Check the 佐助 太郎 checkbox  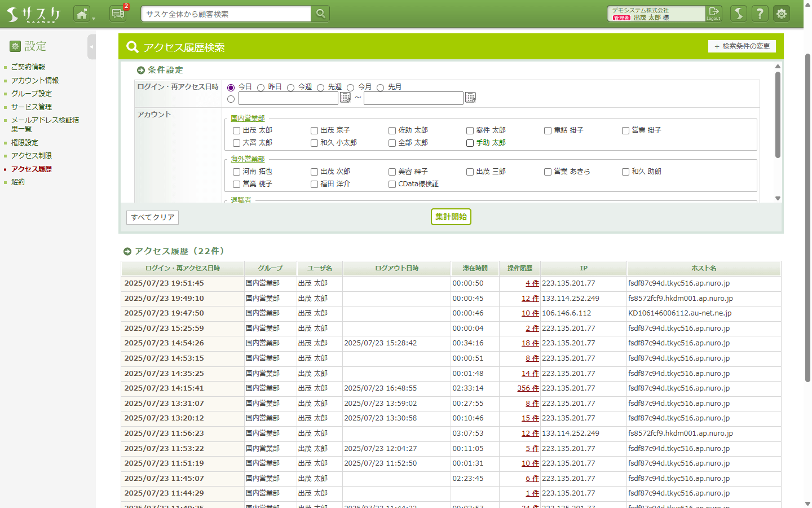click(x=392, y=130)
